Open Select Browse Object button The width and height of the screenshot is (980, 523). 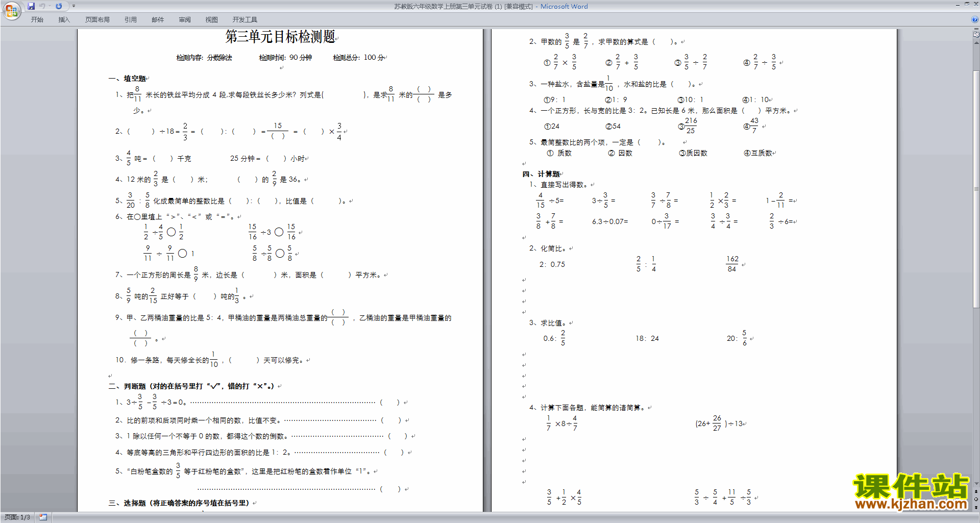coord(976,500)
